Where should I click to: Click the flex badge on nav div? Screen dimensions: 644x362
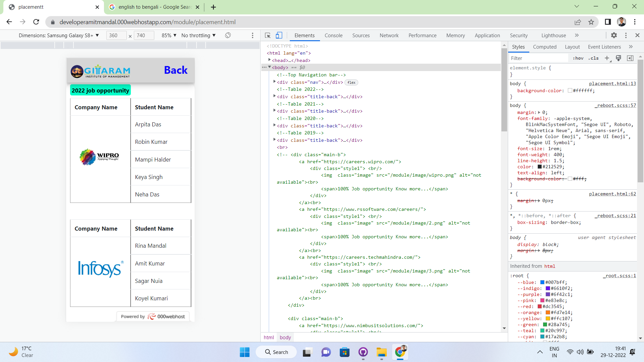coord(352,82)
